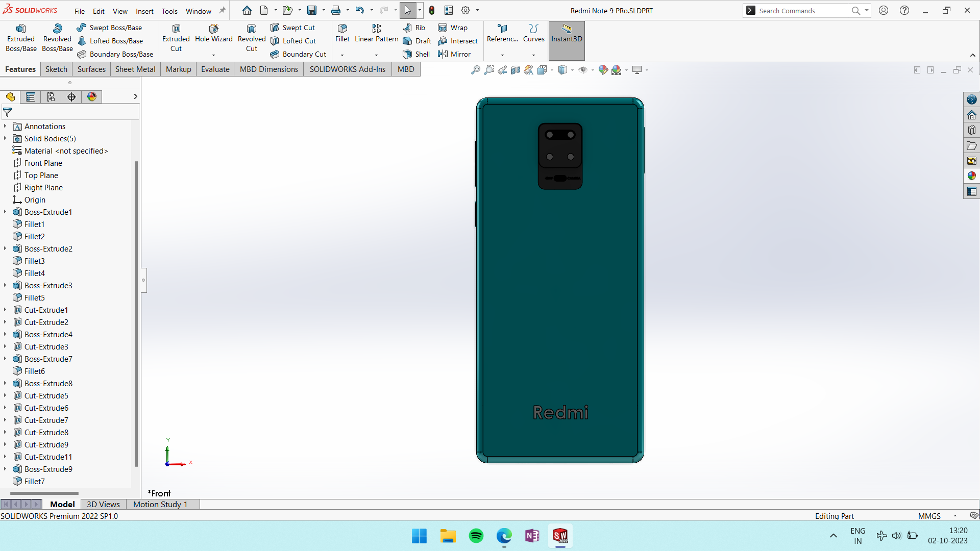The width and height of the screenshot is (980, 551).
Task: Select the Boundary Cut tool
Action: pyautogui.click(x=298, y=54)
